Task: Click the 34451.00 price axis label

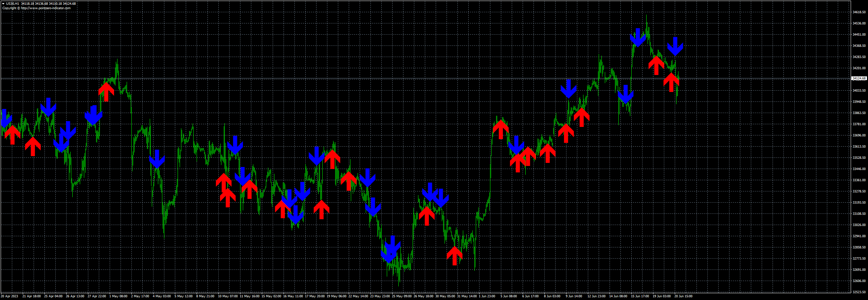Action: pyautogui.click(x=860, y=35)
